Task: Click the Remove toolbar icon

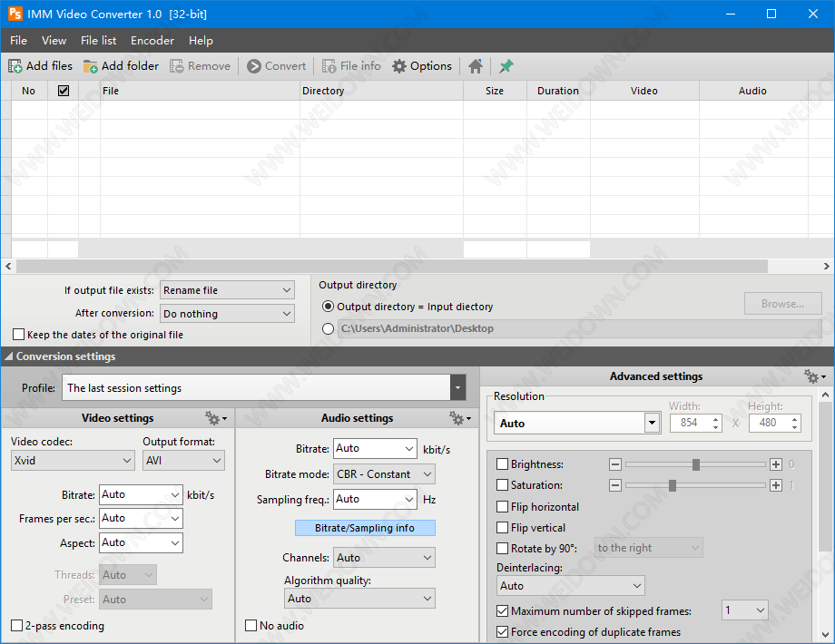Action: point(177,66)
